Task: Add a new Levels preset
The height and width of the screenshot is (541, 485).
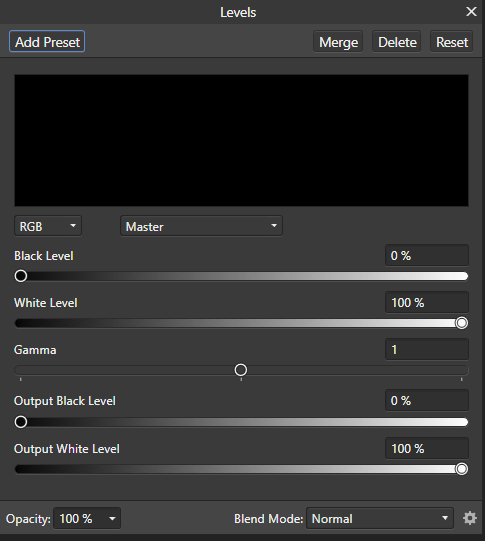Action: (47, 41)
